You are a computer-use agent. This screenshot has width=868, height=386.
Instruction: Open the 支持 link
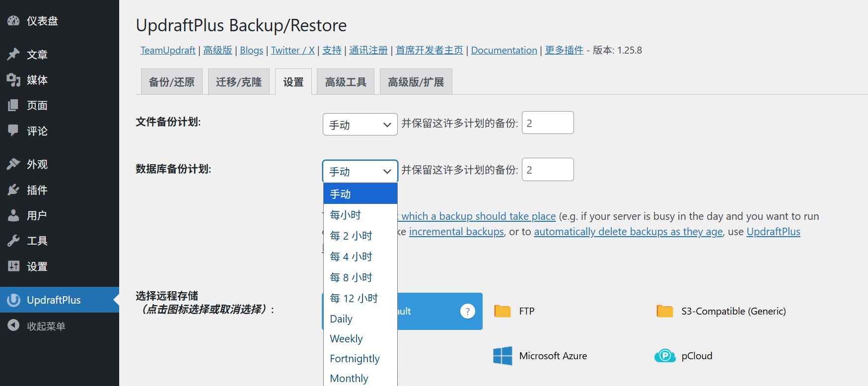[332, 50]
